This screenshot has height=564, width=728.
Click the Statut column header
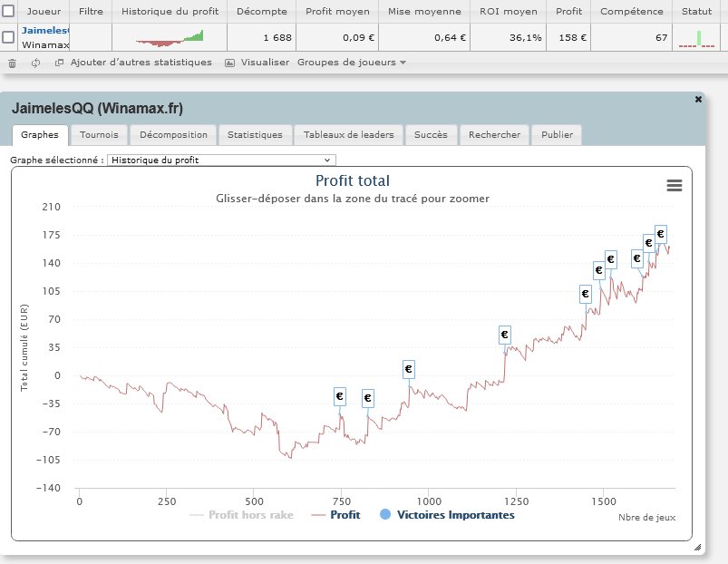[696, 11]
